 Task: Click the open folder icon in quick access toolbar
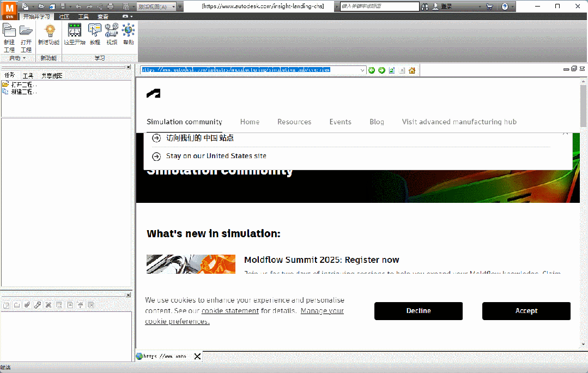point(41,7)
